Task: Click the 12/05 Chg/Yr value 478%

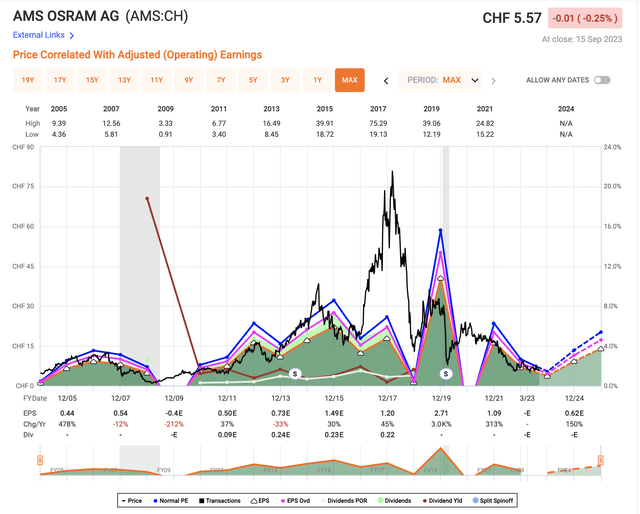Action: tap(67, 424)
